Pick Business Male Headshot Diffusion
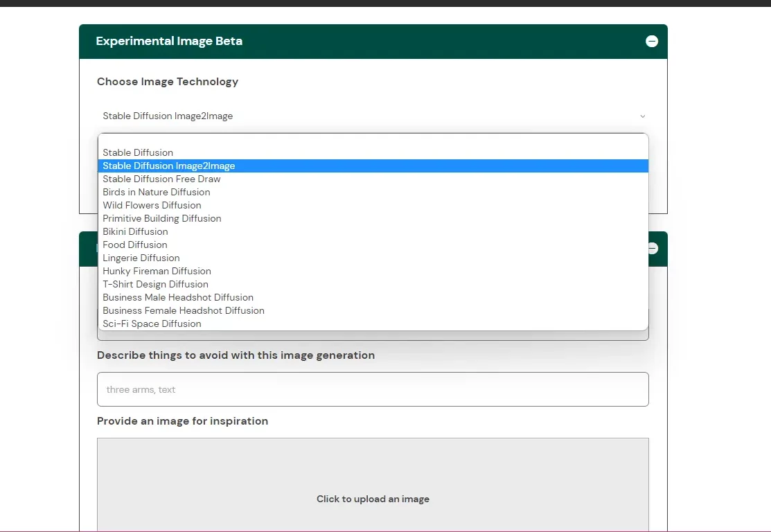771x532 pixels. pos(178,297)
